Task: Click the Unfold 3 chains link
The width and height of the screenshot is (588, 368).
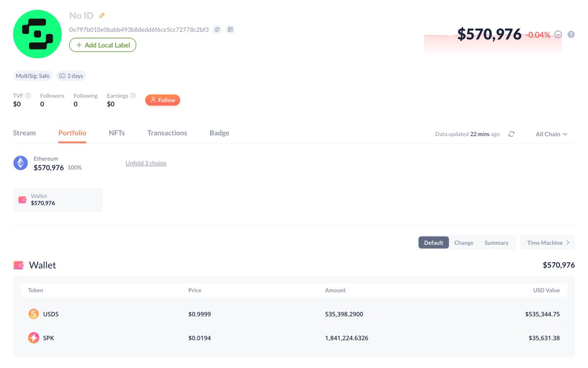Action: click(x=146, y=163)
